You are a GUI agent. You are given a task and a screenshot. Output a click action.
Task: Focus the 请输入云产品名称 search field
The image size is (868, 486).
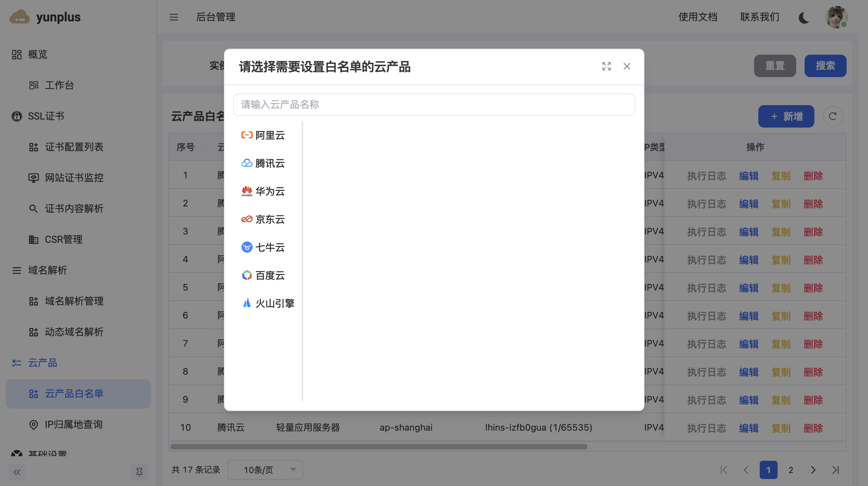coord(434,105)
